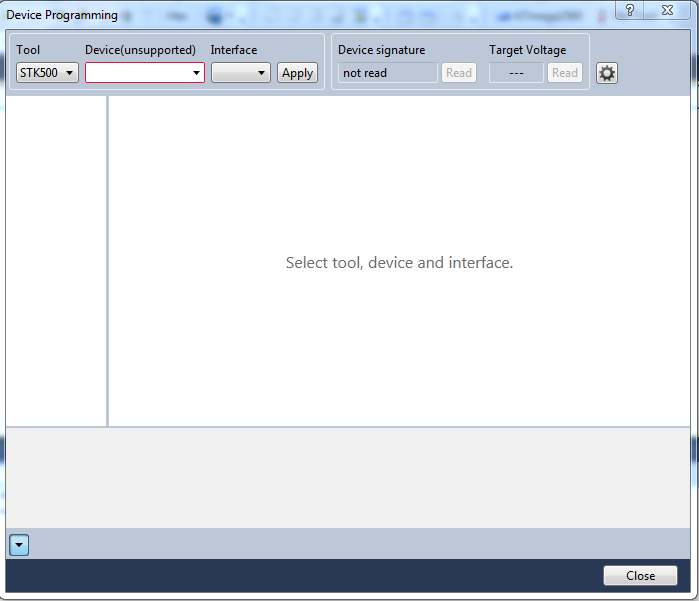699x601 pixels.
Task: Expand the Device list dropdown arrow
Action: click(x=196, y=73)
